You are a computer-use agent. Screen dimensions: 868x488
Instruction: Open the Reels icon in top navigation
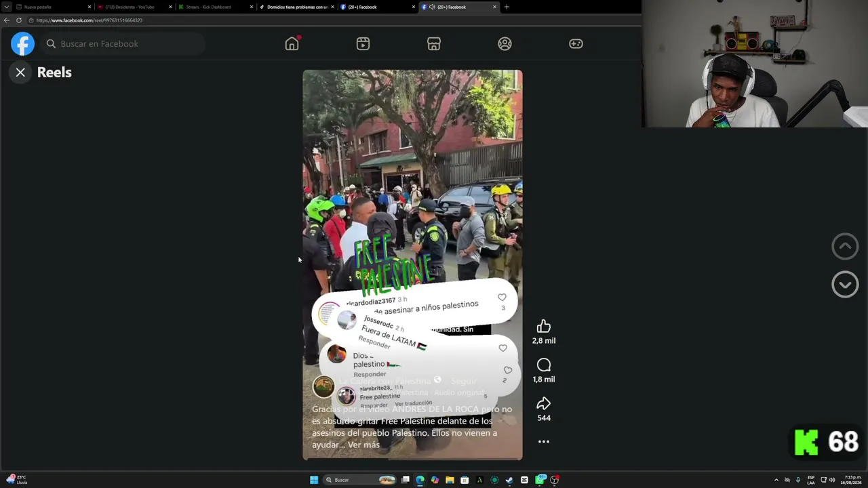pos(363,44)
